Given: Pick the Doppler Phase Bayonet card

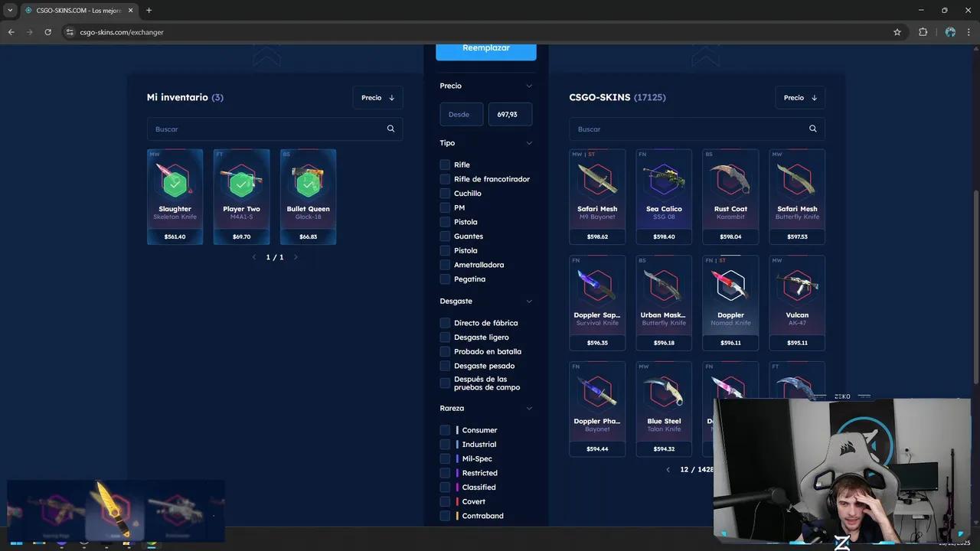Looking at the screenshot, I should pos(597,409).
